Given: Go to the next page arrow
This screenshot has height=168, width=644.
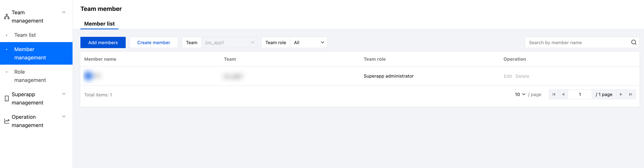Looking at the screenshot, I should click(x=621, y=95).
